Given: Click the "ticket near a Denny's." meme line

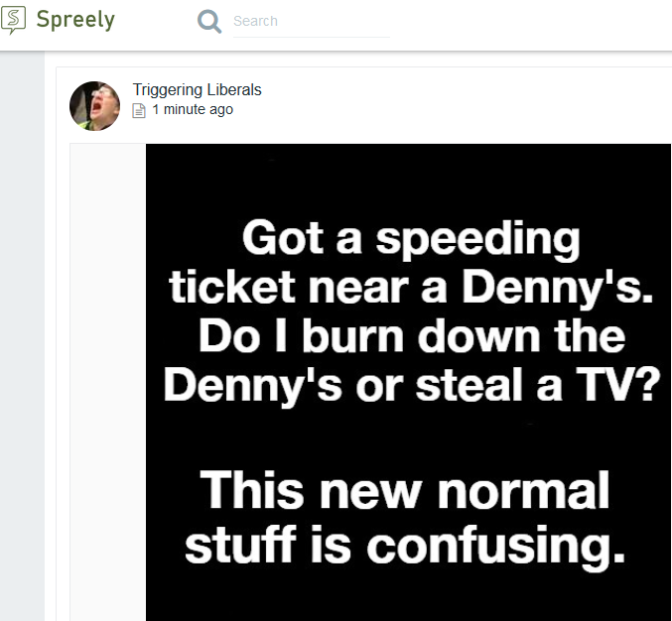Looking at the screenshot, I should point(410,288).
